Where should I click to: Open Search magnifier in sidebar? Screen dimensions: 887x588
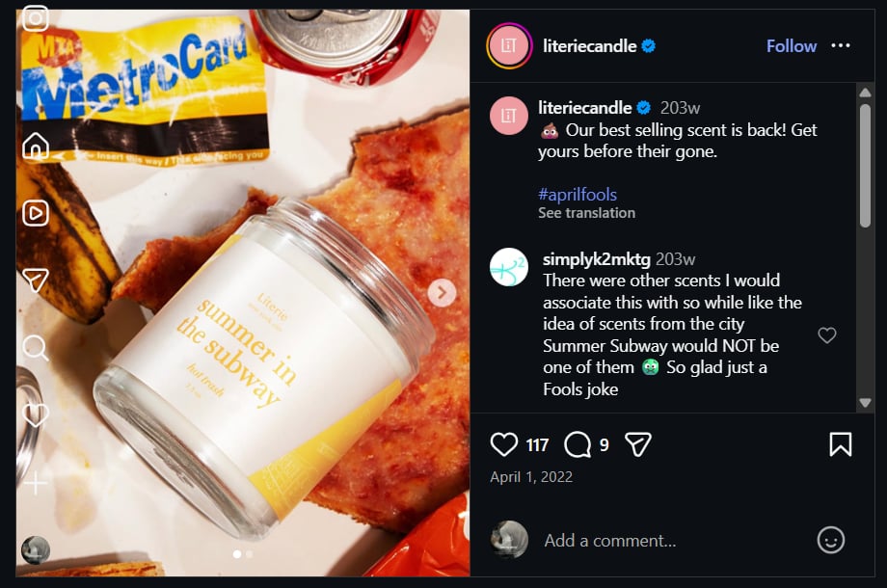click(x=36, y=347)
